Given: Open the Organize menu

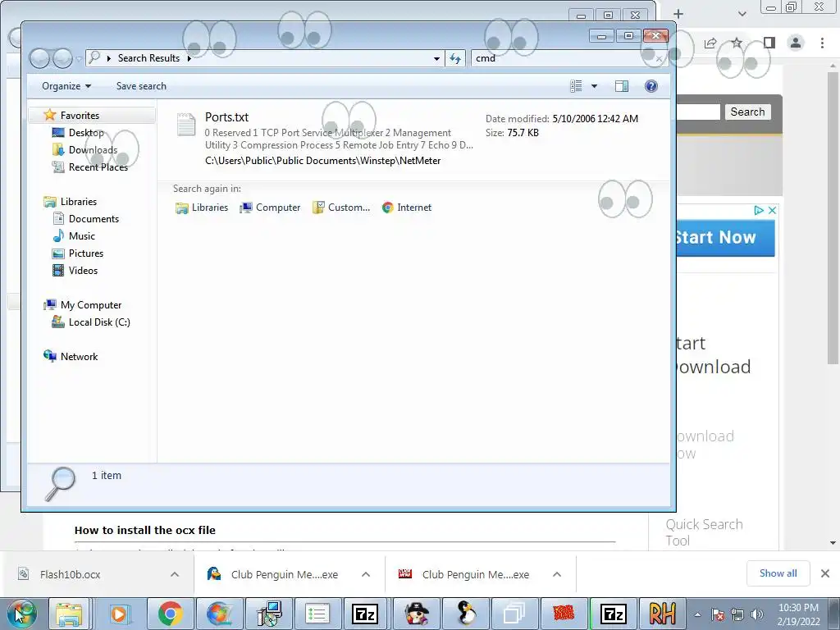Looking at the screenshot, I should (66, 86).
